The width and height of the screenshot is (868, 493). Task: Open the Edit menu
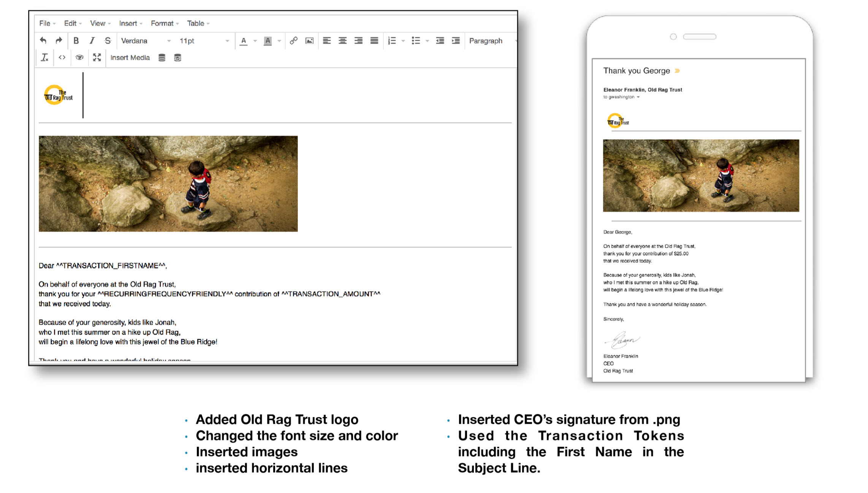click(73, 23)
